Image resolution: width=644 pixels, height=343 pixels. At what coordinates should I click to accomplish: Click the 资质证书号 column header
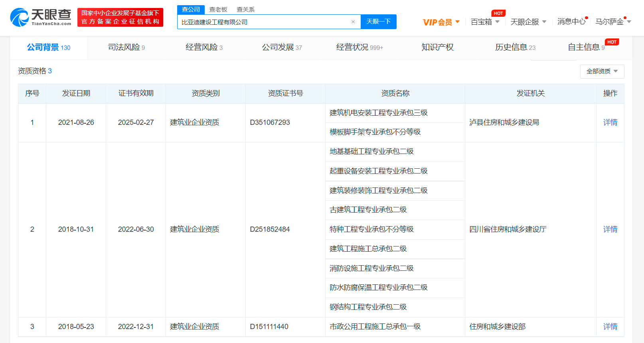click(x=285, y=93)
